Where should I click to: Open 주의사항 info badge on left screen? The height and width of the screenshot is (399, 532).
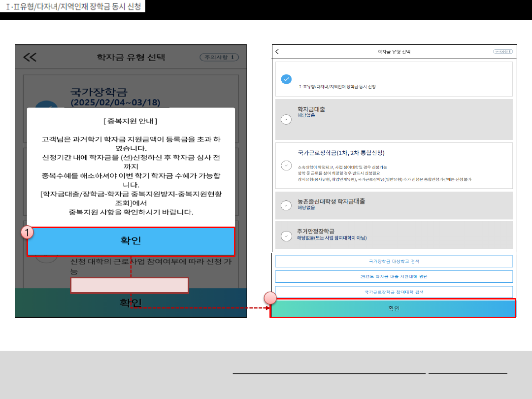coord(219,57)
